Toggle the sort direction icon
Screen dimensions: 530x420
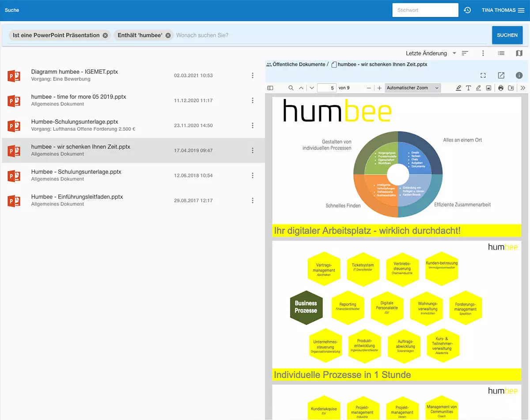465,53
